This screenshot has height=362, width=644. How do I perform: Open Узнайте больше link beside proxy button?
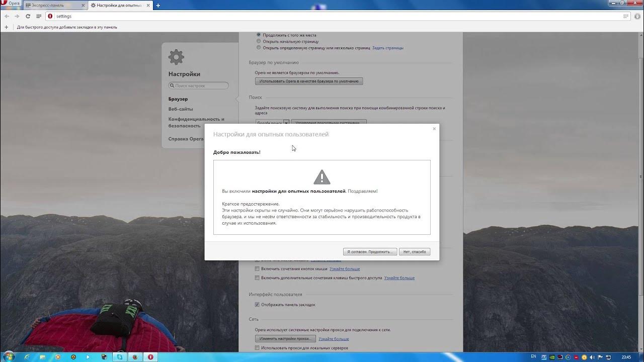point(334,339)
